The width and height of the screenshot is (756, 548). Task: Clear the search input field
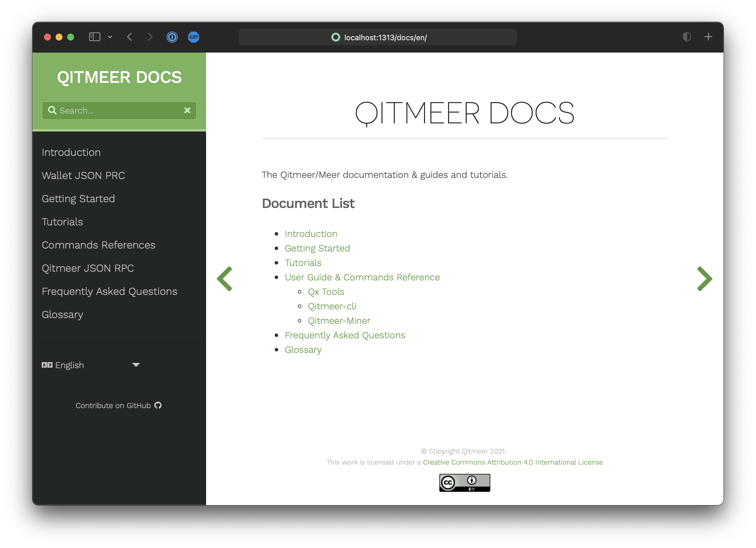[187, 111]
